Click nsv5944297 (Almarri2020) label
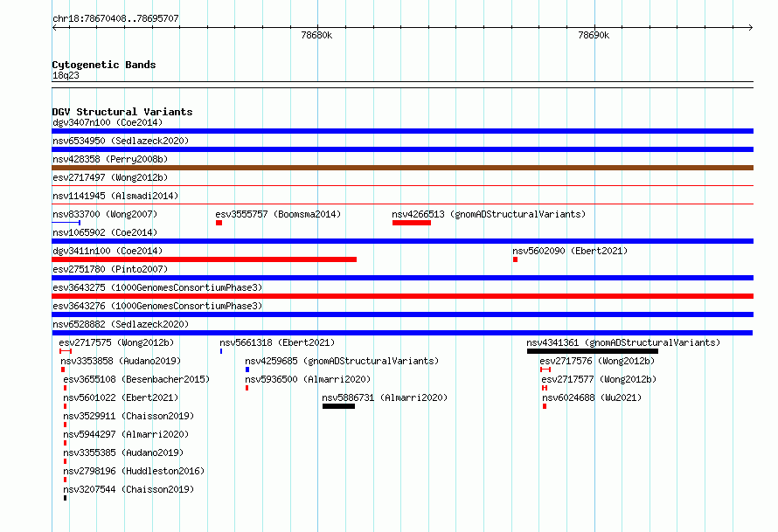 (x=126, y=434)
